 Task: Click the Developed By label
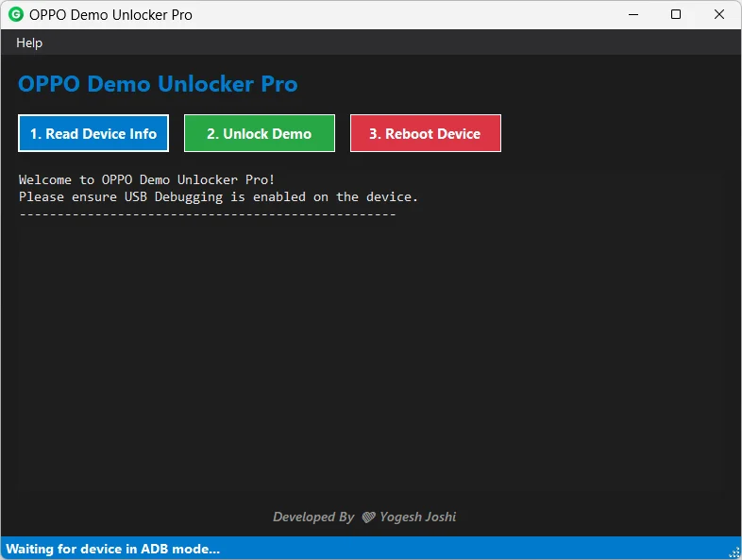tap(313, 517)
